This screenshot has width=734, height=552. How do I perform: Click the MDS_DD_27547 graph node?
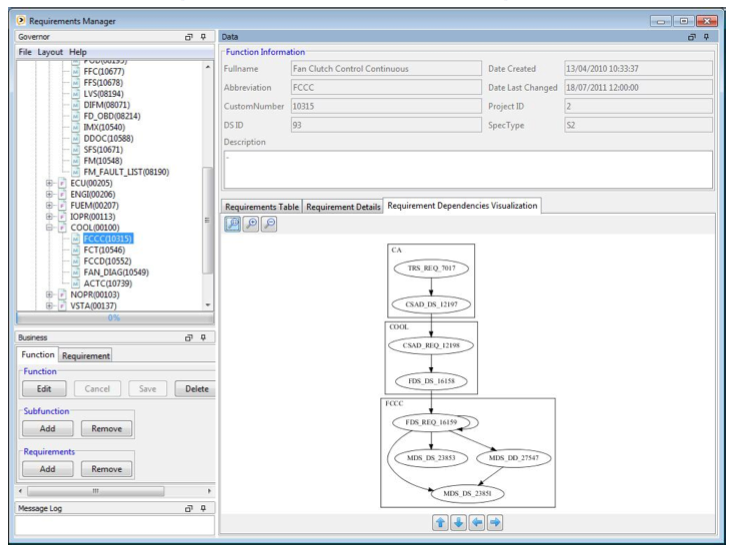(514, 458)
